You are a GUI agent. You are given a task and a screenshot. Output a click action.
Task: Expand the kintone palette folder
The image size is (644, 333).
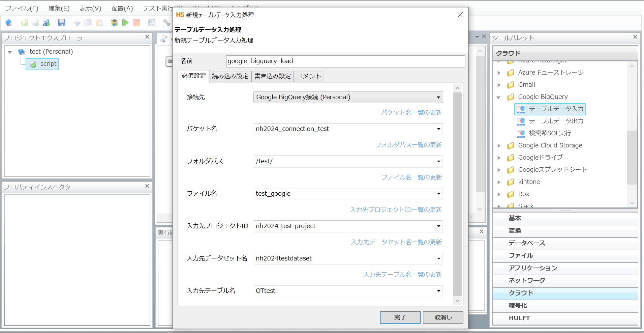click(499, 182)
